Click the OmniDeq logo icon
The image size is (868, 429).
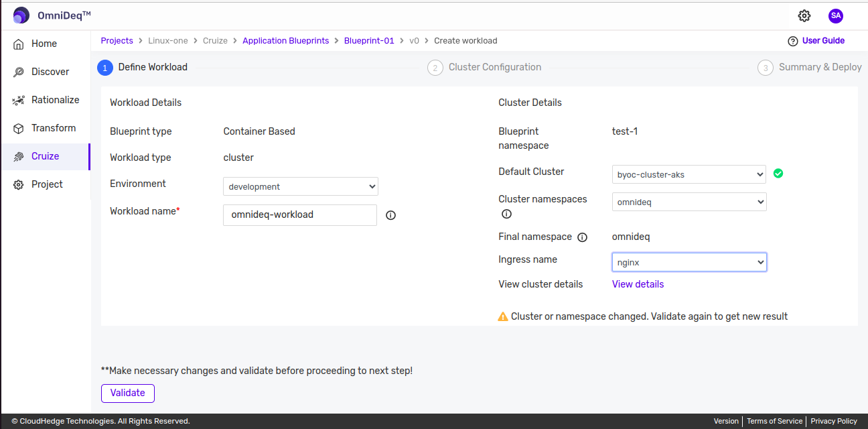click(21, 15)
